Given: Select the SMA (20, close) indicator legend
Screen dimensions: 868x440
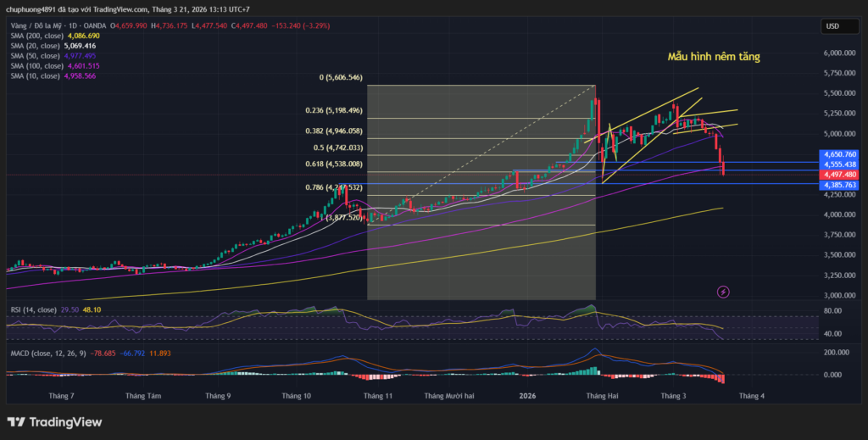Looking at the screenshot, I should tap(35, 46).
